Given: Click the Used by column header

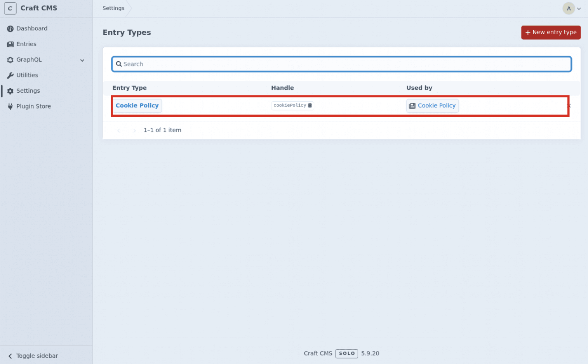Looking at the screenshot, I should tap(419, 88).
